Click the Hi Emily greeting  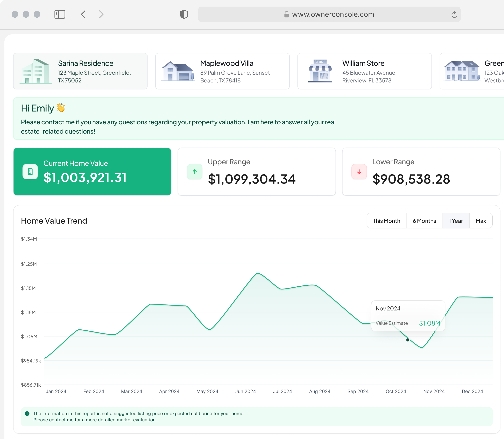pos(37,108)
